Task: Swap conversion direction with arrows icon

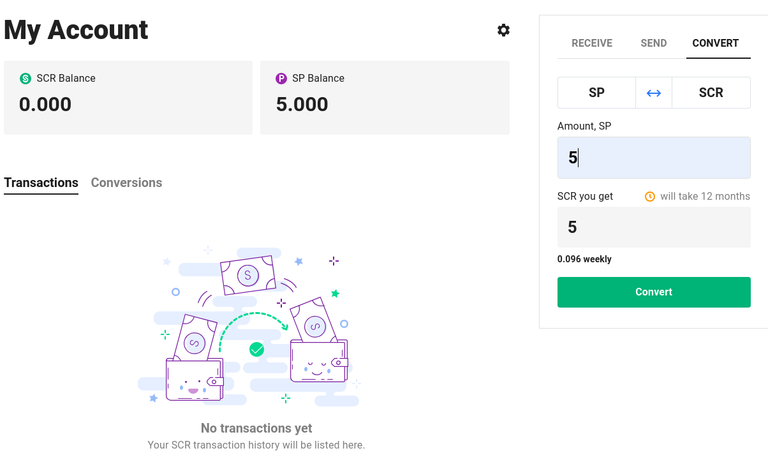Action: (653, 93)
